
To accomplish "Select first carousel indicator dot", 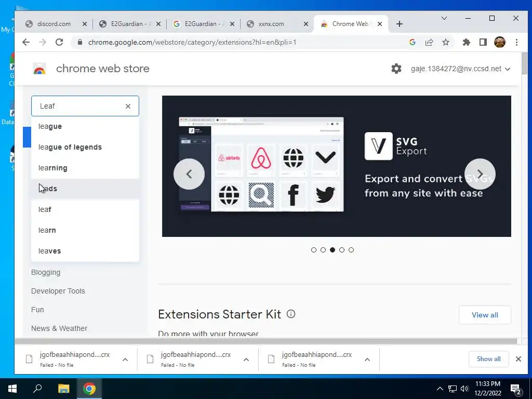I will (313, 250).
